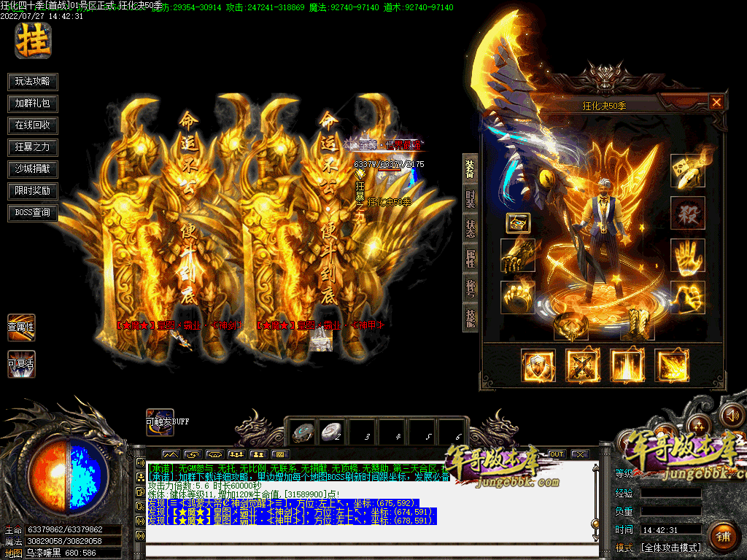Open the 狂暴之力 berserk power panel

(x=32, y=147)
